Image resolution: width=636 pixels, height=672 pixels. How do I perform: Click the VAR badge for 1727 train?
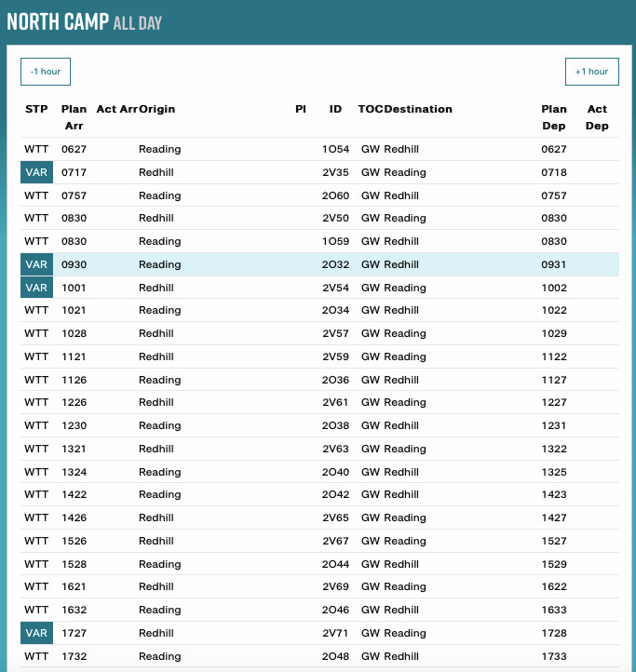pos(36,633)
